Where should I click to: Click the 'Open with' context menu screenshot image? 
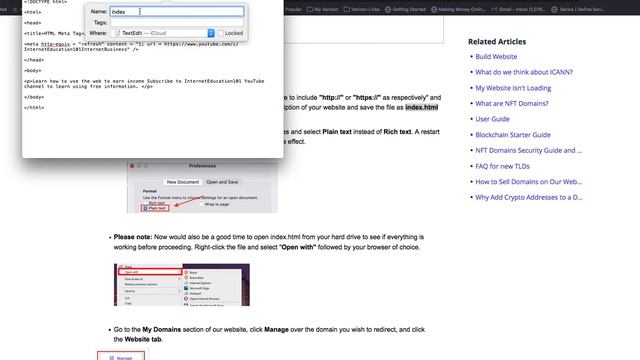click(x=182, y=285)
